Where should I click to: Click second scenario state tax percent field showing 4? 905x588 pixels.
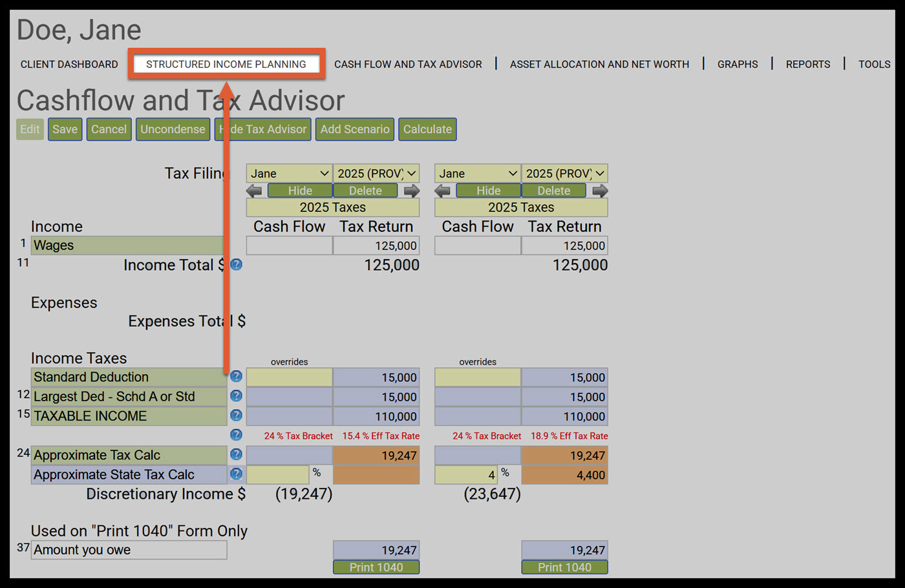[x=466, y=475]
